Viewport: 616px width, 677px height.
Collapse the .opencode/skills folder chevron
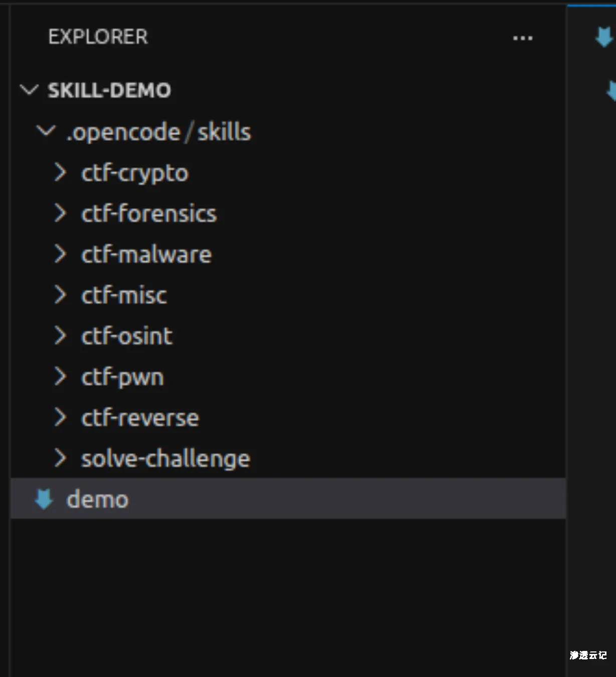click(46, 132)
